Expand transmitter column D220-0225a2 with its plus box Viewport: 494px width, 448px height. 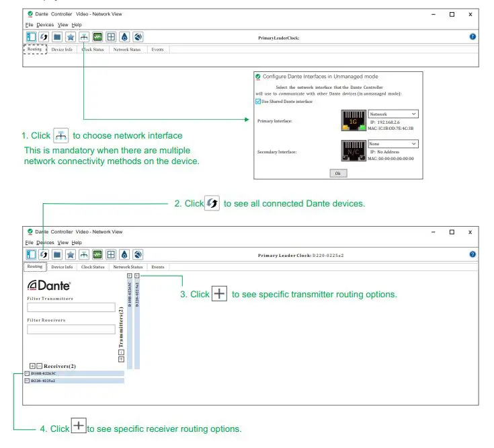(x=136, y=276)
